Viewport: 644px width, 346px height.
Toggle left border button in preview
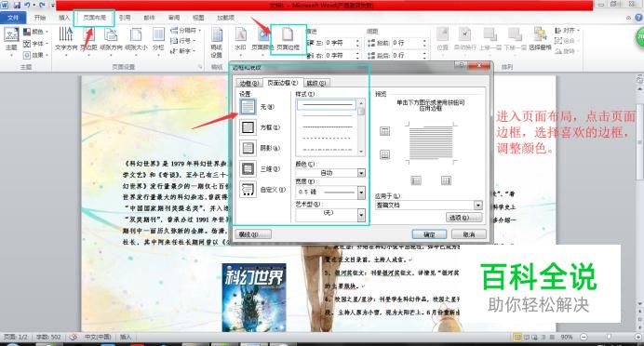pos(416,180)
